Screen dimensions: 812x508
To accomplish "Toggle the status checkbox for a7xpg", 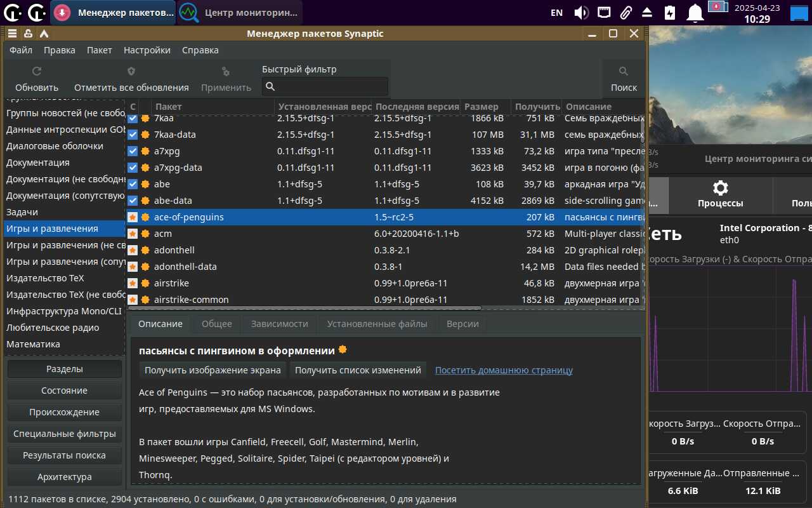I will coord(133,151).
